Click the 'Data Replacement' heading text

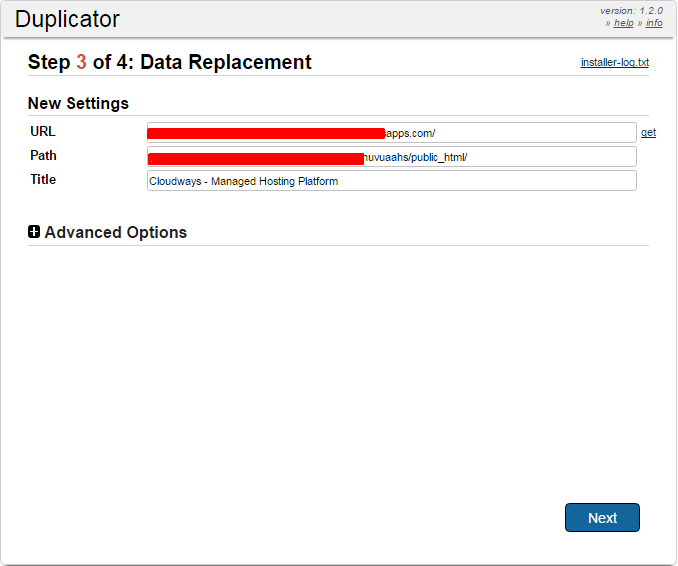click(x=226, y=62)
